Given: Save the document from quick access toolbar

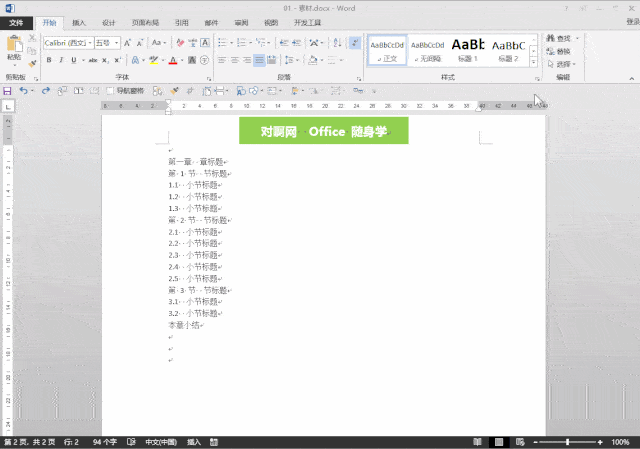Looking at the screenshot, I should click(7, 91).
